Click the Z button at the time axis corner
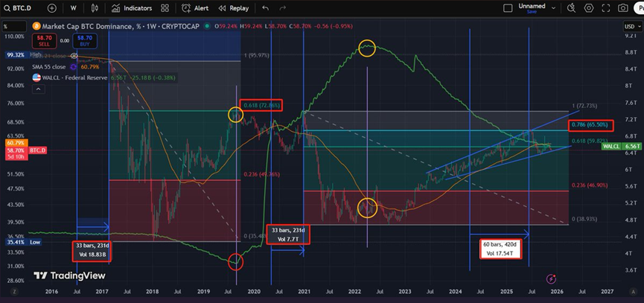 (x=15, y=292)
